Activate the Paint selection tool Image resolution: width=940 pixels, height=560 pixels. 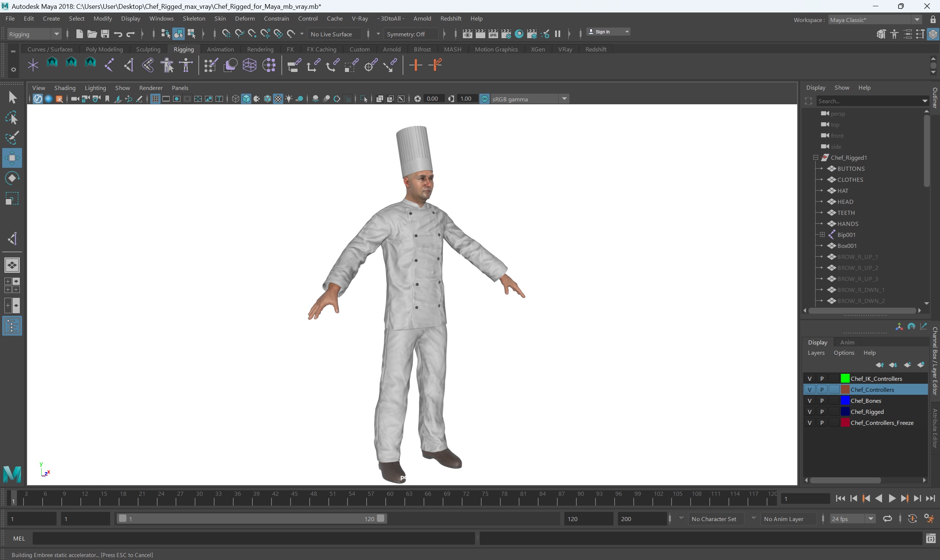tap(12, 138)
